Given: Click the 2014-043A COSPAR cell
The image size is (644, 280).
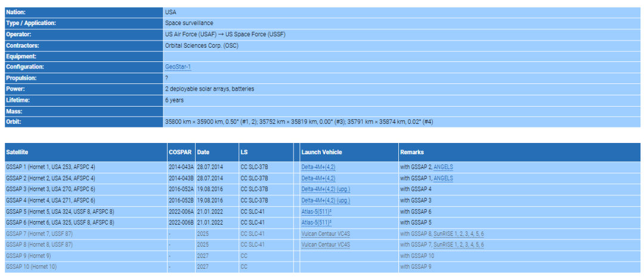Looking at the screenshot, I should point(181,167).
